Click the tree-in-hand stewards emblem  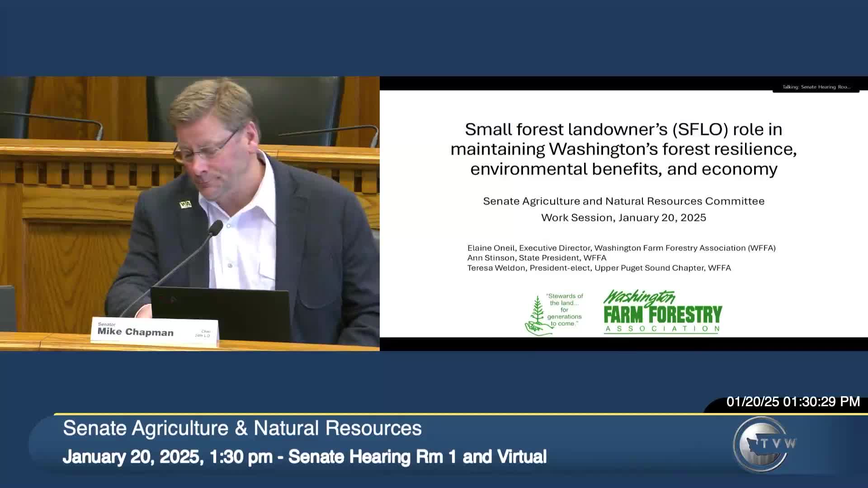click(537, 316)
